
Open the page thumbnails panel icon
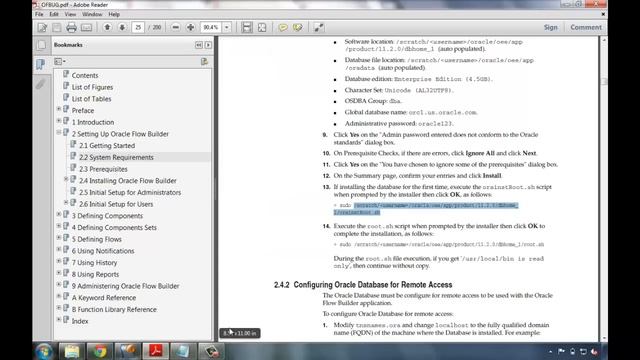(x=41, y=44)
